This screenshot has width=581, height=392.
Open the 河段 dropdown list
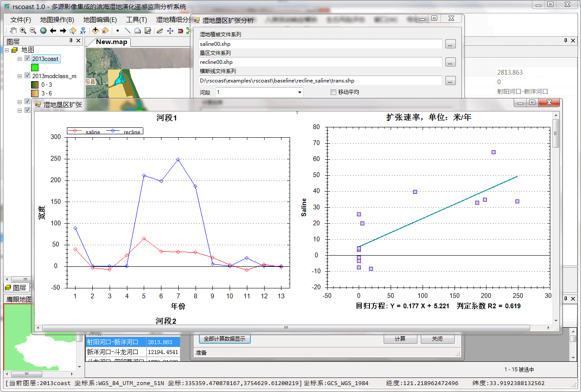click(x=300, y=92)
